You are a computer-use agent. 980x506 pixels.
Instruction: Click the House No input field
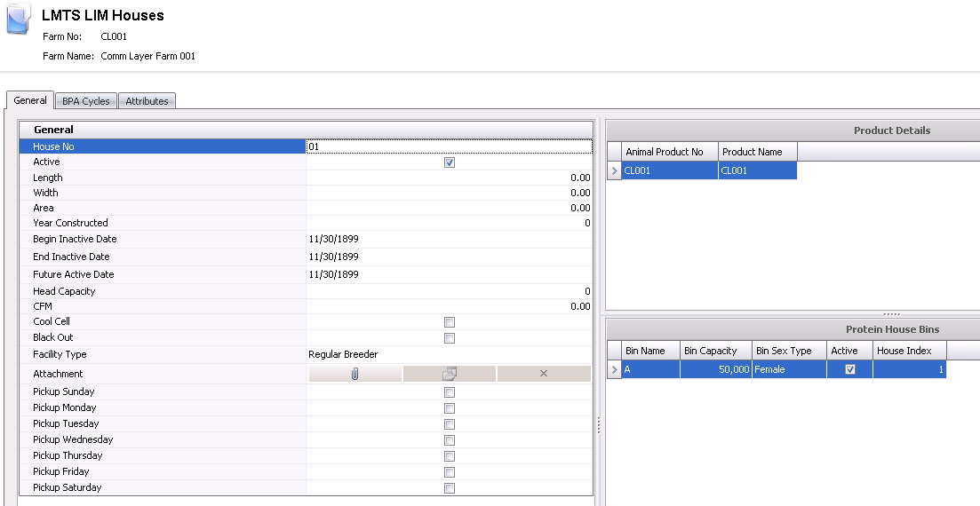click(449, 146)
